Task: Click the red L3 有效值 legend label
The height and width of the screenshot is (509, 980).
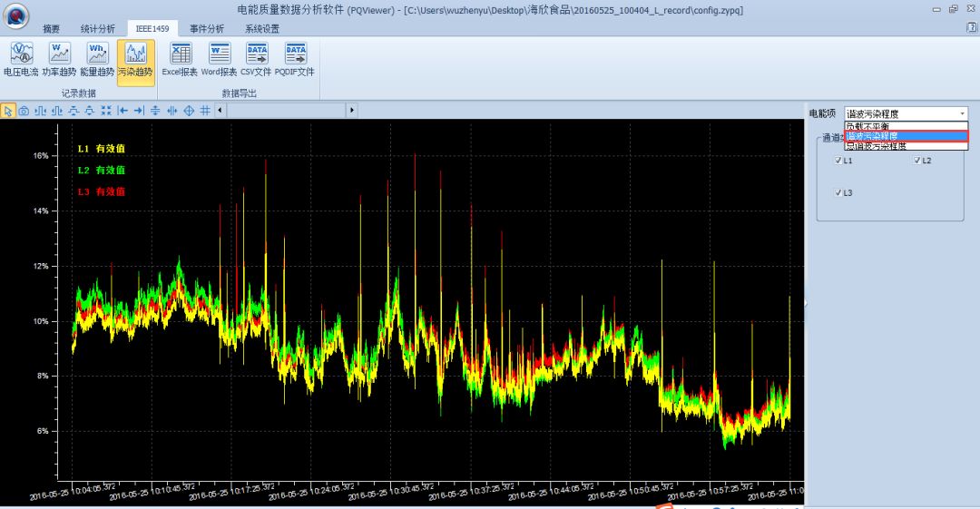Action: pos(102,191)
